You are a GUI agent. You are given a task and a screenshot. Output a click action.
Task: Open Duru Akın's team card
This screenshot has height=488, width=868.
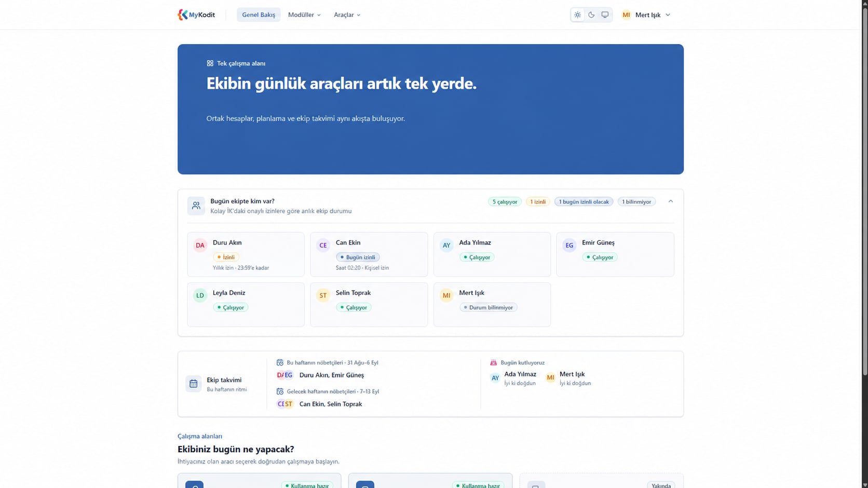pos(246,254)
